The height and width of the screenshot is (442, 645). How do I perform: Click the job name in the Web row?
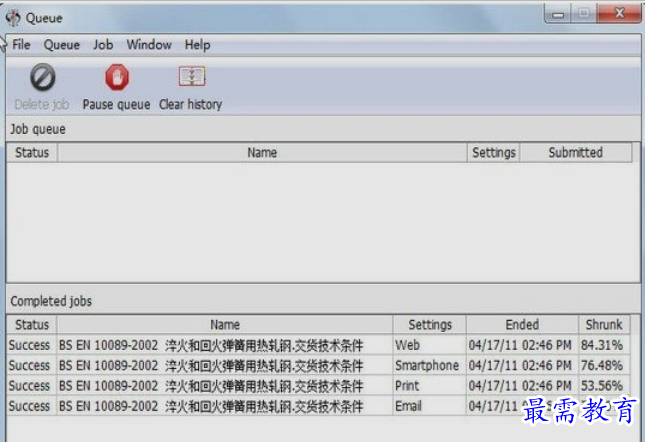(211, 345)
